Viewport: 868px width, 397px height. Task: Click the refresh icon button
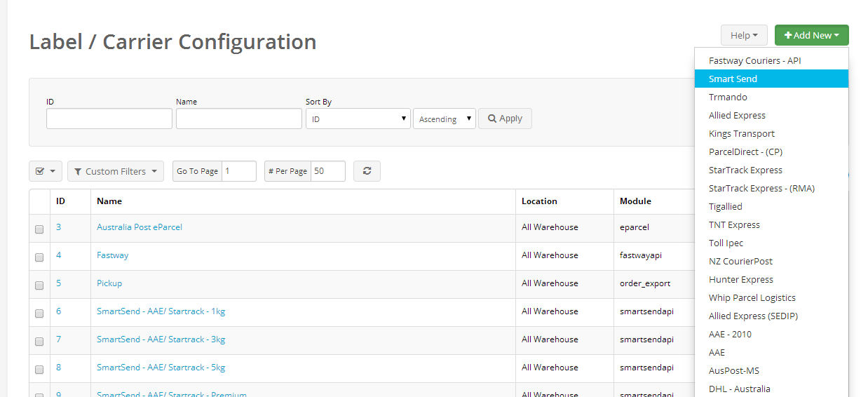[x=367, y=171]
